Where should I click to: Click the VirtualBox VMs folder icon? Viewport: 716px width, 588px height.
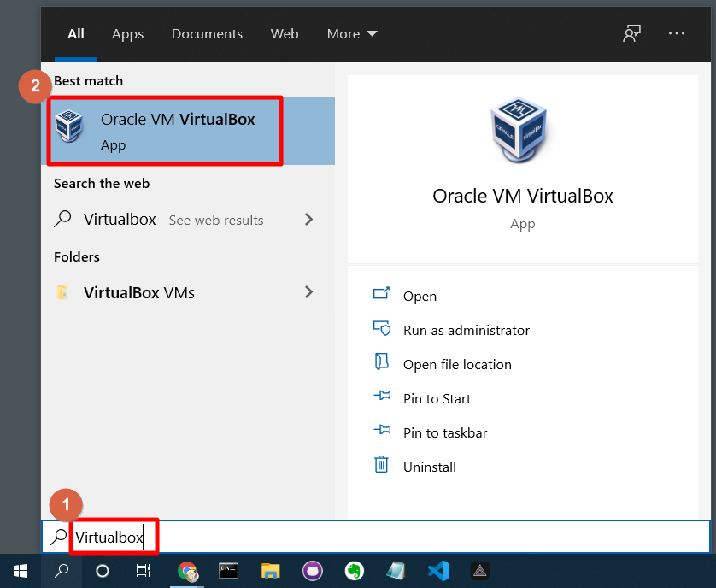click(62, 292)
